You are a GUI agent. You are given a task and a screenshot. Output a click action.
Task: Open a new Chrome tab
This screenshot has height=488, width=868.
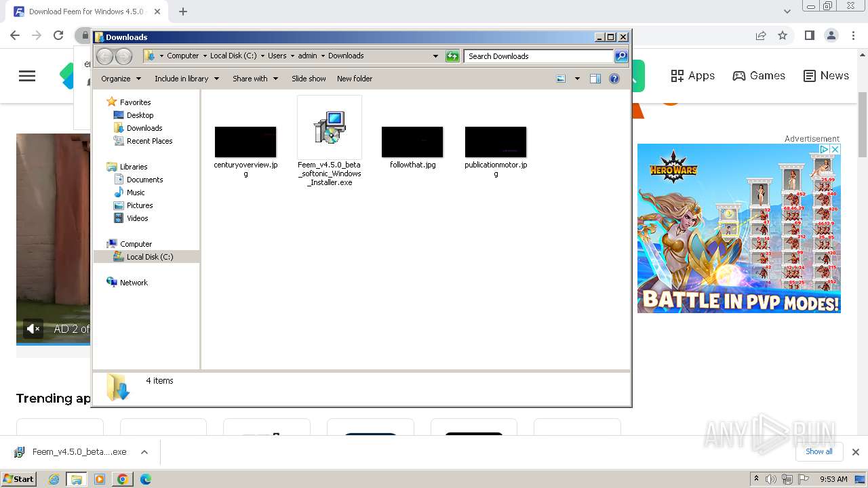pos(183,12)
